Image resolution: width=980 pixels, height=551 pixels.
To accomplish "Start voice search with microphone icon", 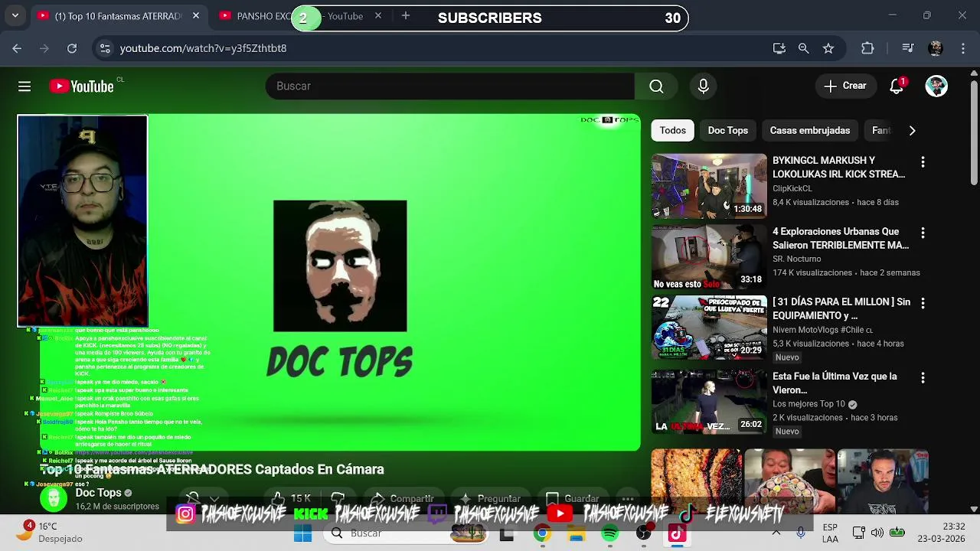I will (x=703, y=86).
